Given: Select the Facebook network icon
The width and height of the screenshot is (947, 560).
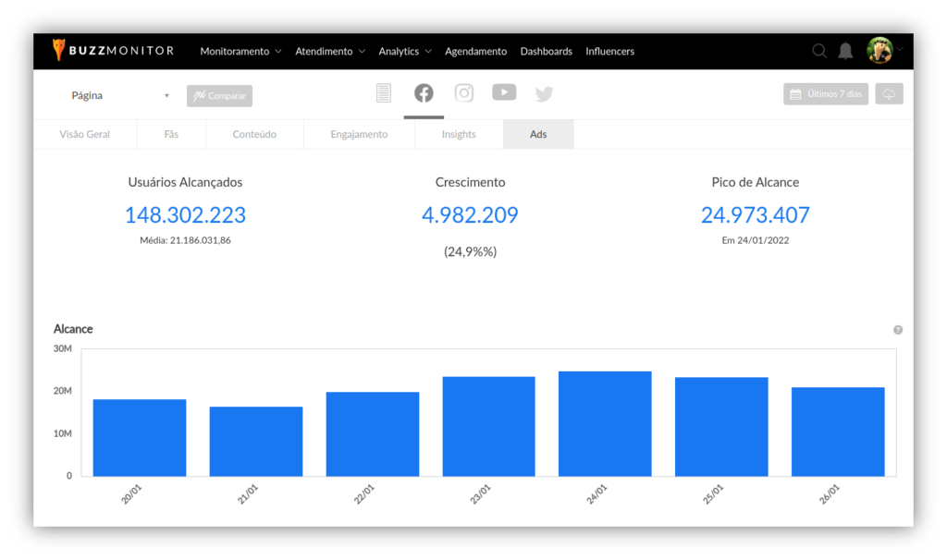Looking at the screenshot, I should point(424,93).
